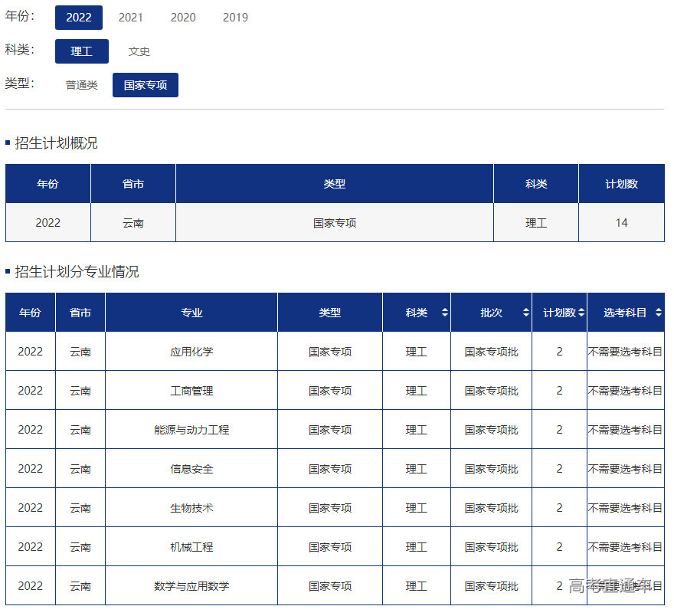Choose the 2020 year option
The image size is (674, 616).
click(183, 18)
